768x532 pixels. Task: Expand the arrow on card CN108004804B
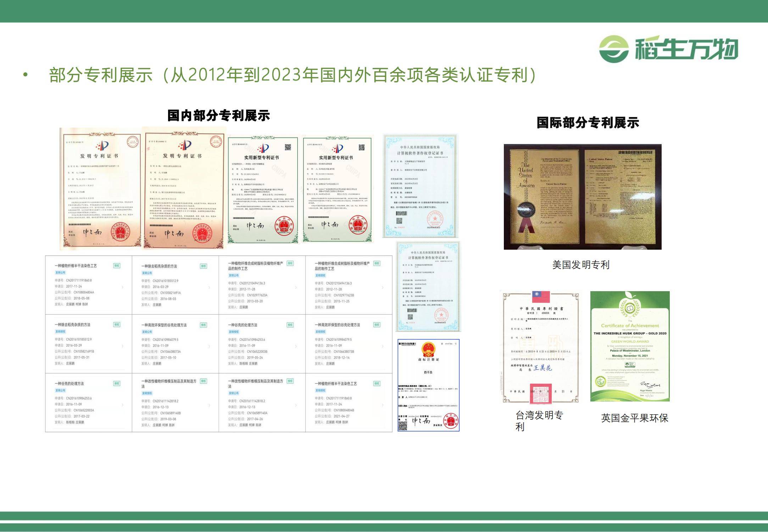(383, 405)
